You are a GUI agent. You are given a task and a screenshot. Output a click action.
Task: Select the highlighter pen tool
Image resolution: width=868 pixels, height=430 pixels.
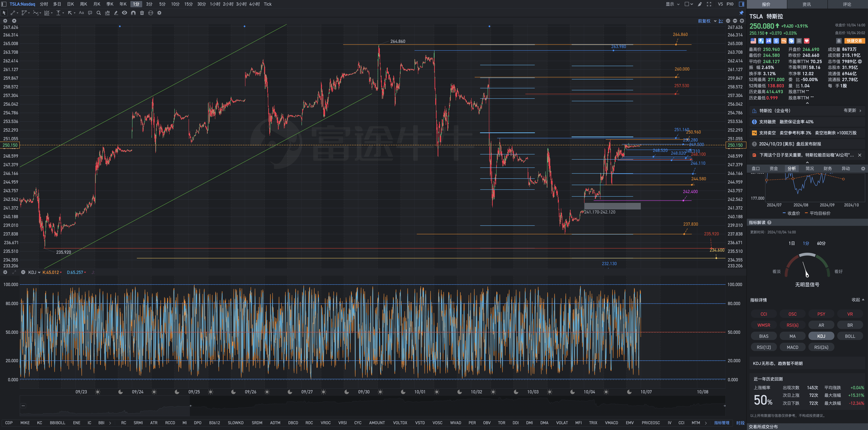pos(116,13)
